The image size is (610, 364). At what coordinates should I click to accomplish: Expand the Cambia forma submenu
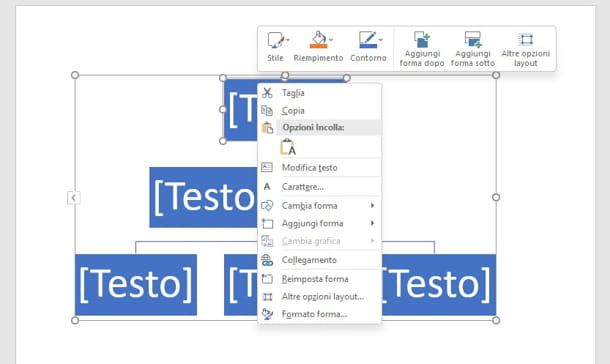coord(319,205)
